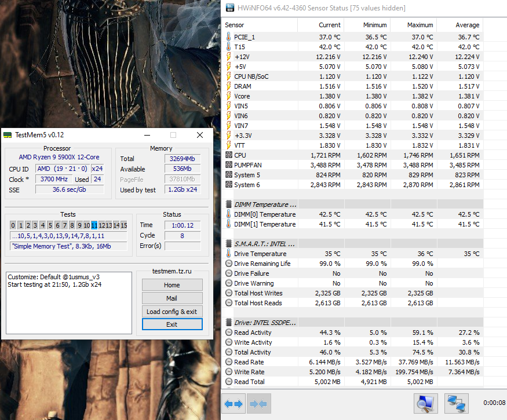Select the Read Total row label
This screenshot has height=420, width=507.
(x=249, y=382)
